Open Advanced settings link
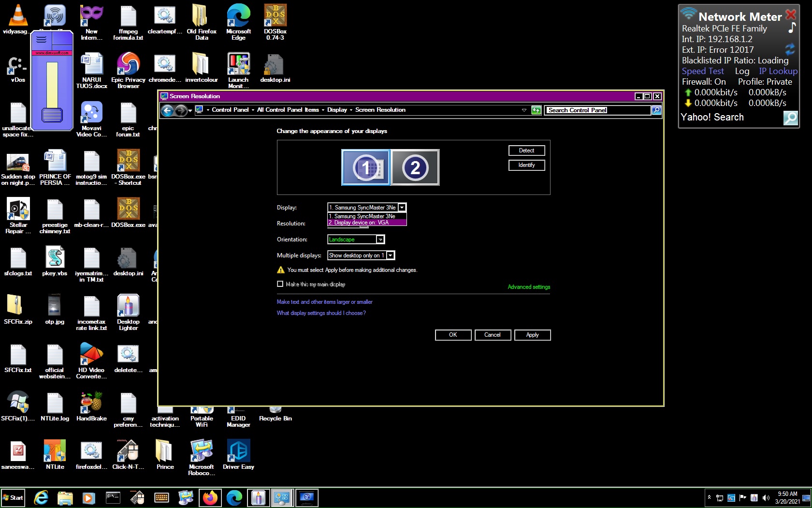This screenshot has height=508, width=812. click(529, 287)
